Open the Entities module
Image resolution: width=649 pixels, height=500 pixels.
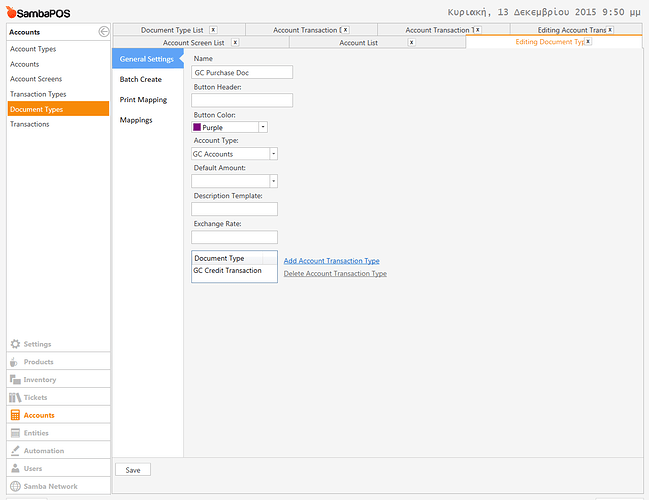pyautogui.click(x=58, y=433)
